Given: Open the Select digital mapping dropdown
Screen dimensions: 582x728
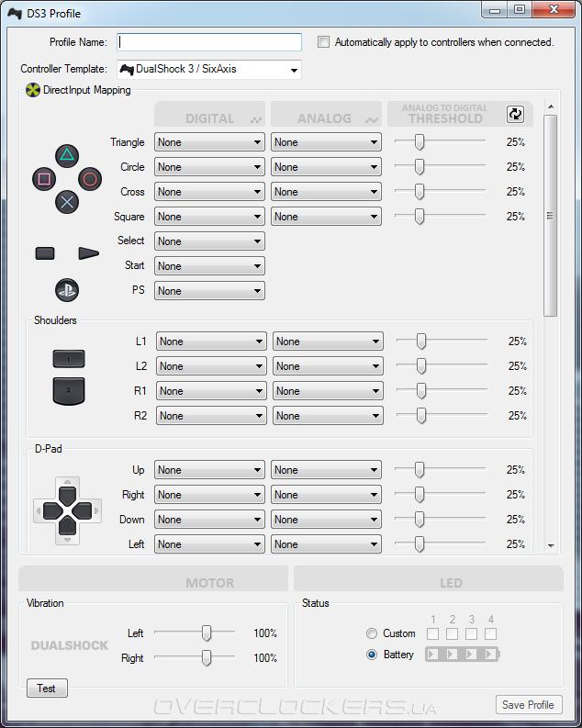Looking at the screenshot, I should [210, 241].
